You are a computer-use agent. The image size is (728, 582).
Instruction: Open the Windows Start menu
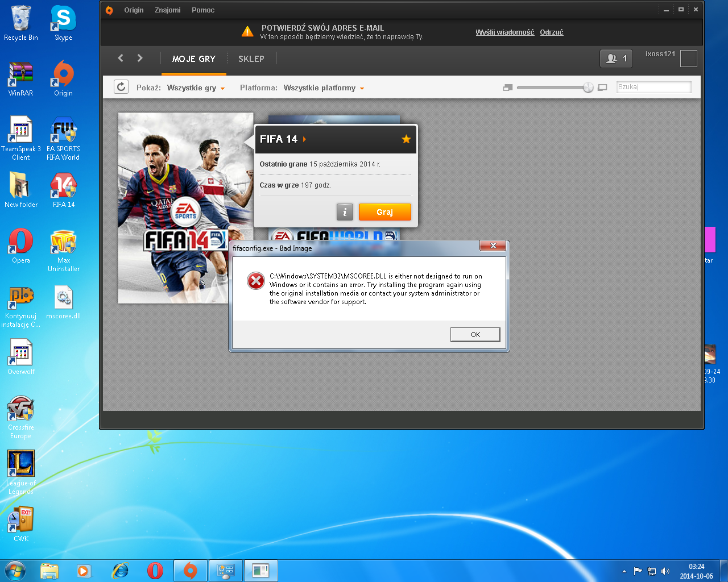pyautogui.click(x=15, y=571)
